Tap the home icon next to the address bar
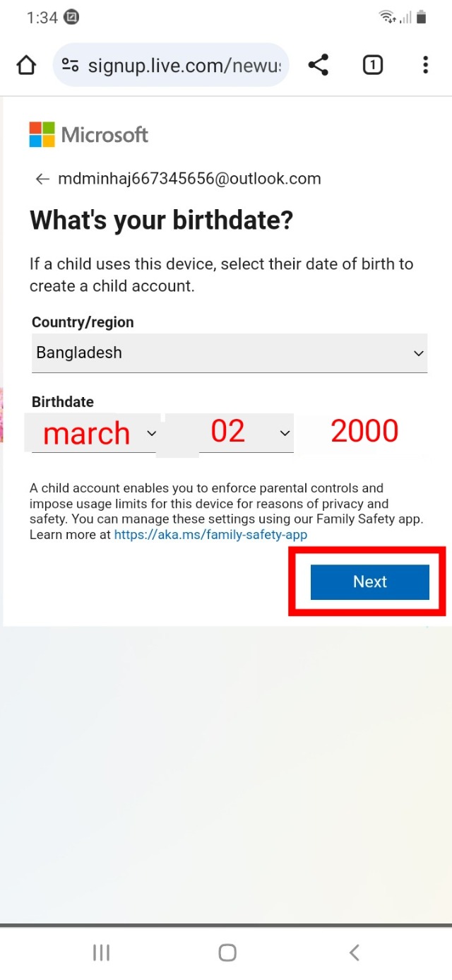452x980 pixels. click(x=25, y=64)
